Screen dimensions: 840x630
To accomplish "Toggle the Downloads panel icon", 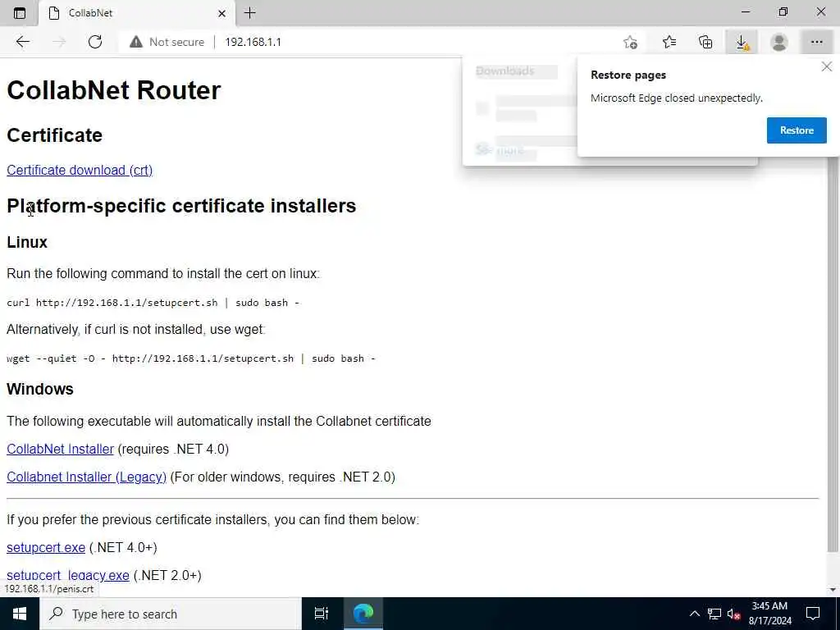I will pos(742,42).
